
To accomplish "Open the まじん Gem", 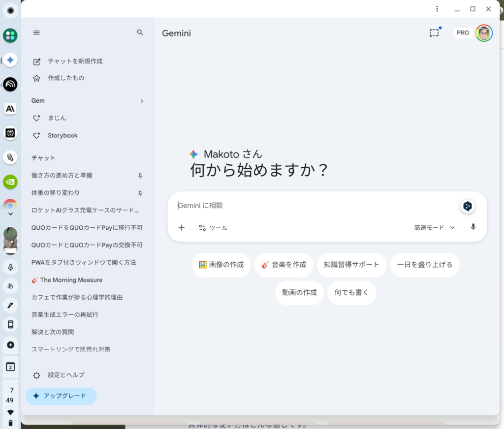I will [x=57, y=118].
